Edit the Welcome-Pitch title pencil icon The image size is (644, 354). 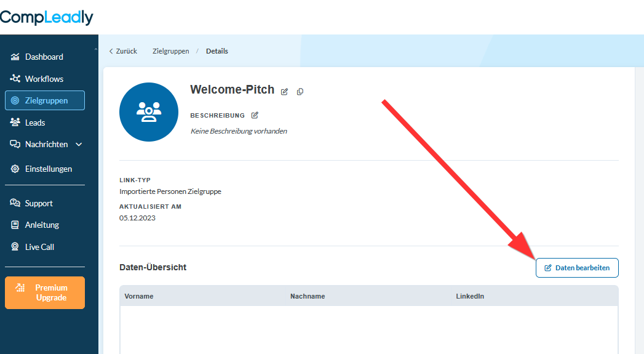(284, 91)
